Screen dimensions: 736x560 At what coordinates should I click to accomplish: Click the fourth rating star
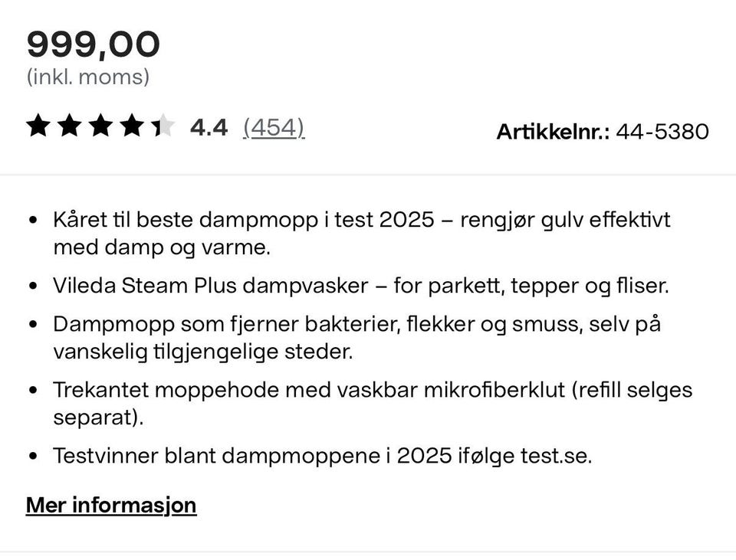tap(132, 126)
